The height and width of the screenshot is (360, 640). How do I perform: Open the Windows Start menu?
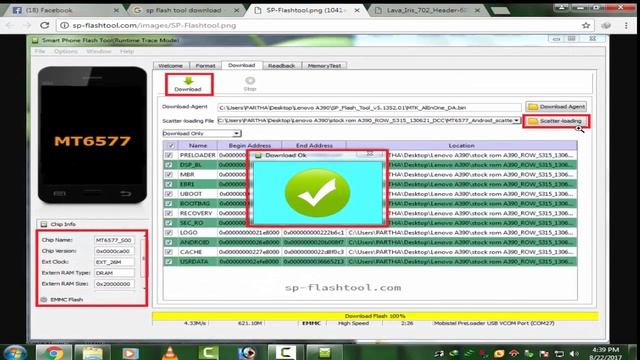pos(15,353)
